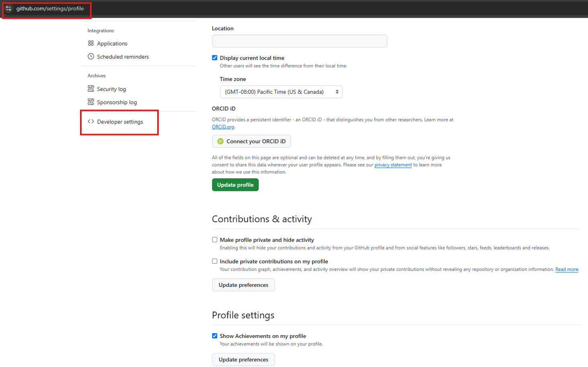Screen dimensions: 588x367
Task: Click the Security log icon
Action: [91, 89]
